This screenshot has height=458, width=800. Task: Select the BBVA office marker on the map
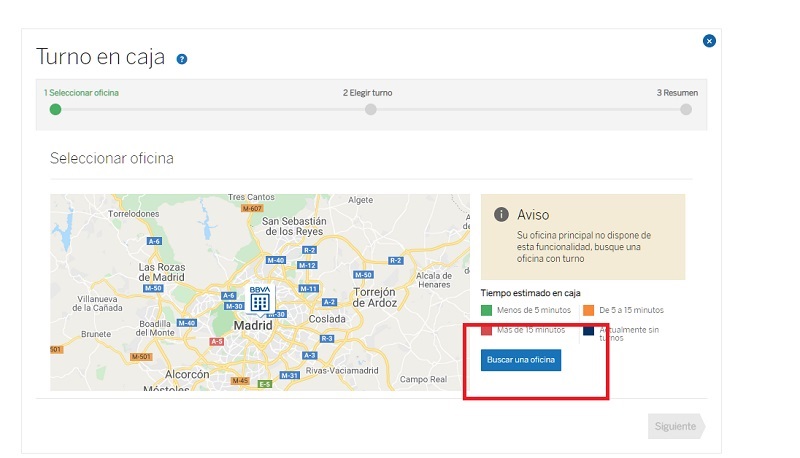pyautogui.click(x=259, y=300)
